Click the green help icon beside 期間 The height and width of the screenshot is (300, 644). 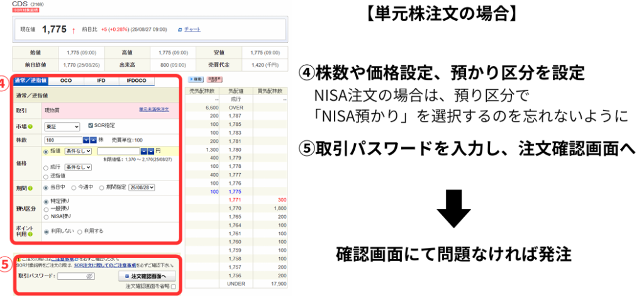tap(30, 187)
